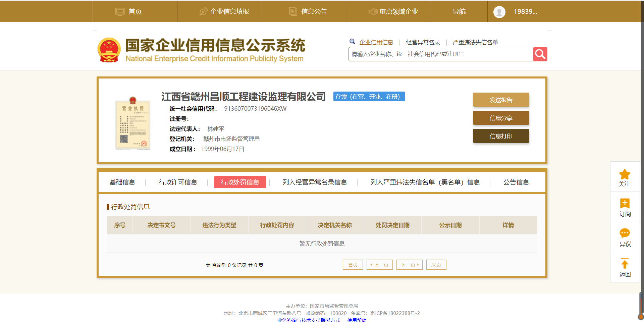The width and height of the screenshot is (644, 322).
Task: Open the business license thumbnail
Action: click(133, 123)
